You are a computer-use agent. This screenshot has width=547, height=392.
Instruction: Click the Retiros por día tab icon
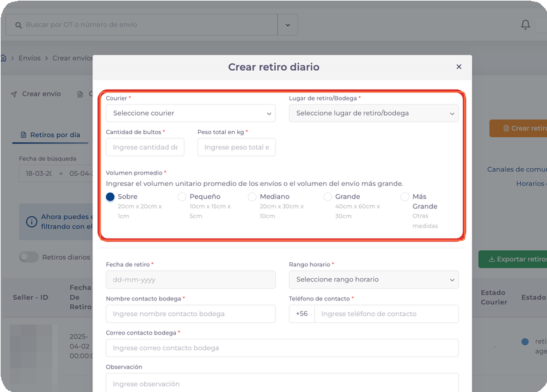point(24,135)
